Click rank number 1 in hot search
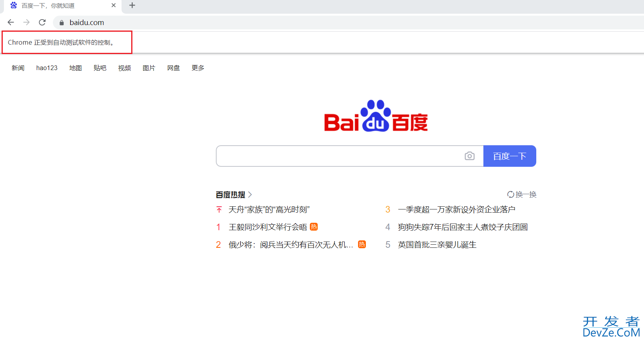This screenshot has width=644, height=341. tap(219, 227)
